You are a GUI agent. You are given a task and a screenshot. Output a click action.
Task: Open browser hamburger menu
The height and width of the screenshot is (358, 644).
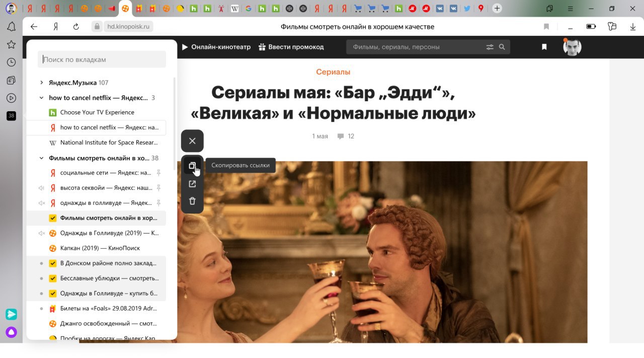pos(570,8)
